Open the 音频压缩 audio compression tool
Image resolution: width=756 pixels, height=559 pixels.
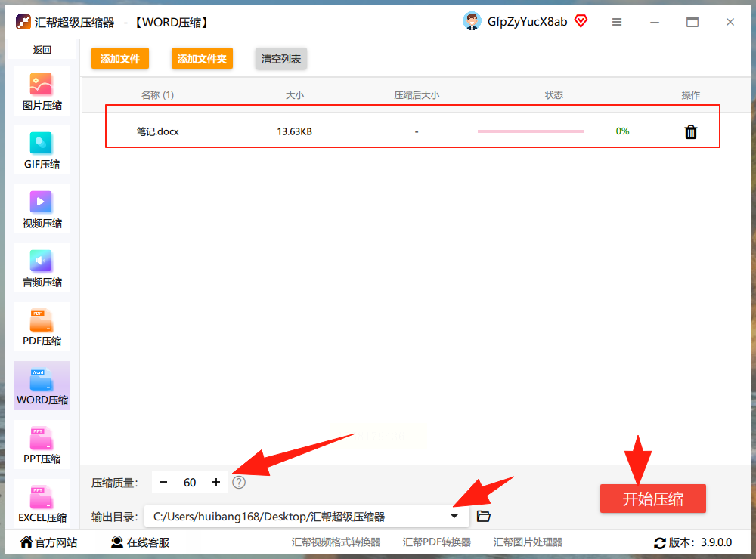pos(42,268)
